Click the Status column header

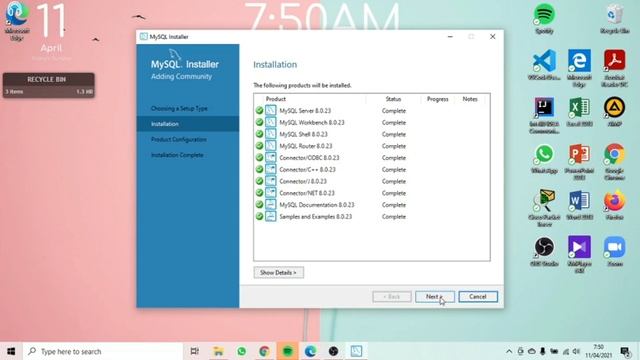click(393, 99)
